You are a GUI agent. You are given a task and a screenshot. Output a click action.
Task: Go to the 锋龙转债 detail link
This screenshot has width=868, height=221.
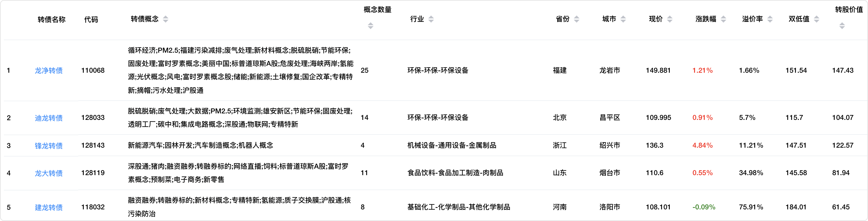point(49,145)
